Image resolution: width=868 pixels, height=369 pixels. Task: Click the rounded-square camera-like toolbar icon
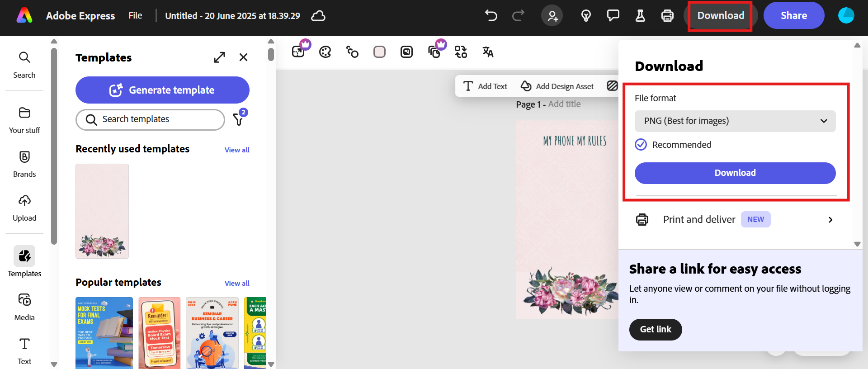(406, 52)
